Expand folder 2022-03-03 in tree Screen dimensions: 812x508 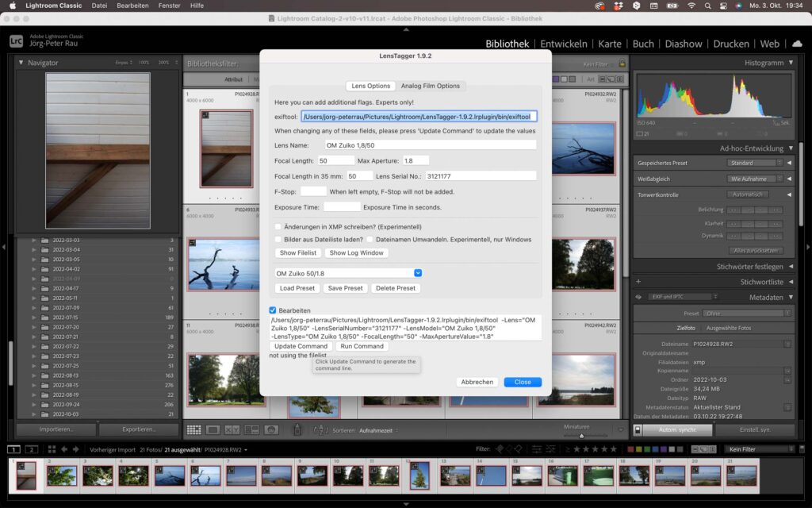34,240
